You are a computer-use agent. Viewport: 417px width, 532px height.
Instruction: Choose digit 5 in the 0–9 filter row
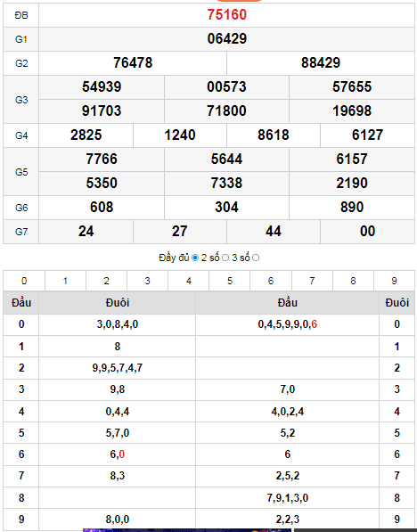coord(229,281)
